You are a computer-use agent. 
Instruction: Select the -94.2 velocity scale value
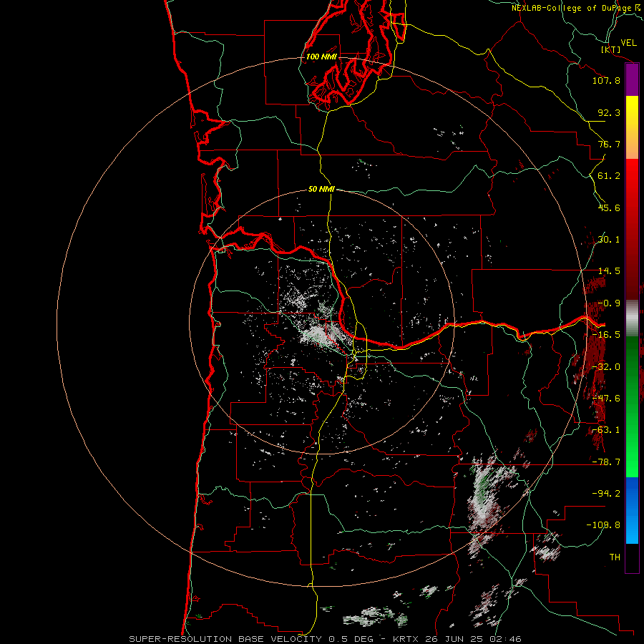[606, 493]
